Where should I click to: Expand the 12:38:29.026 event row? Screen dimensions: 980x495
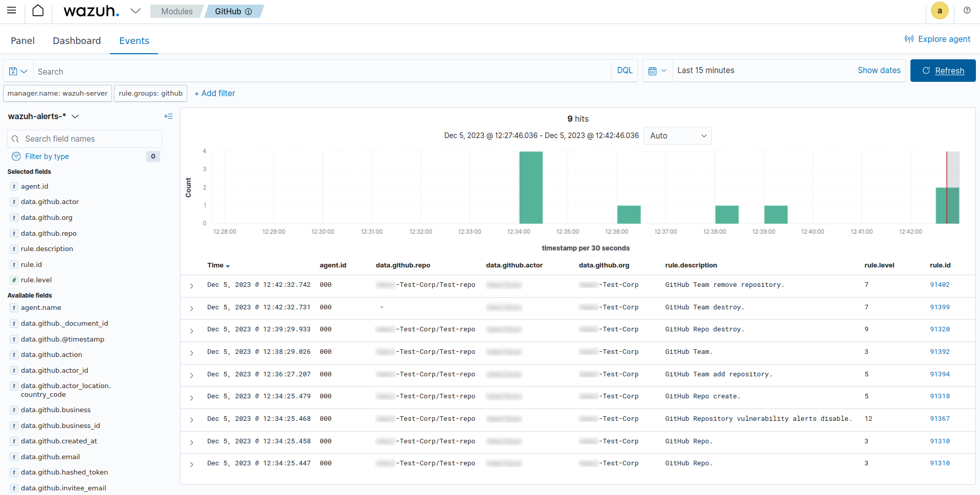click(192, 353)
